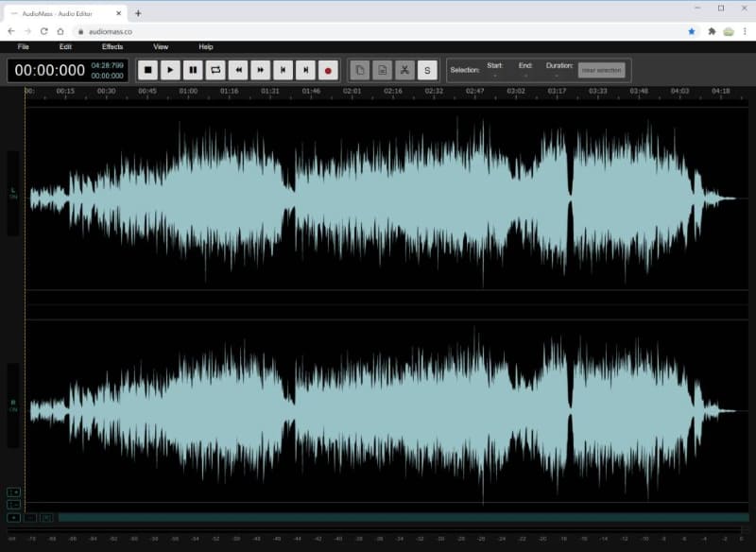756x552 pixels.
Task: Open the View menu
Action: (161, 46)
